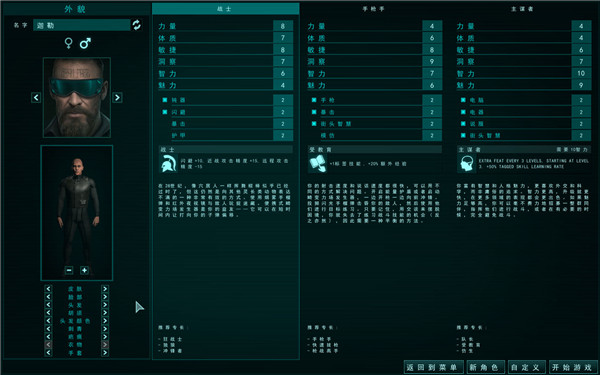Choose next 胡须 style

tap(105, 313)
